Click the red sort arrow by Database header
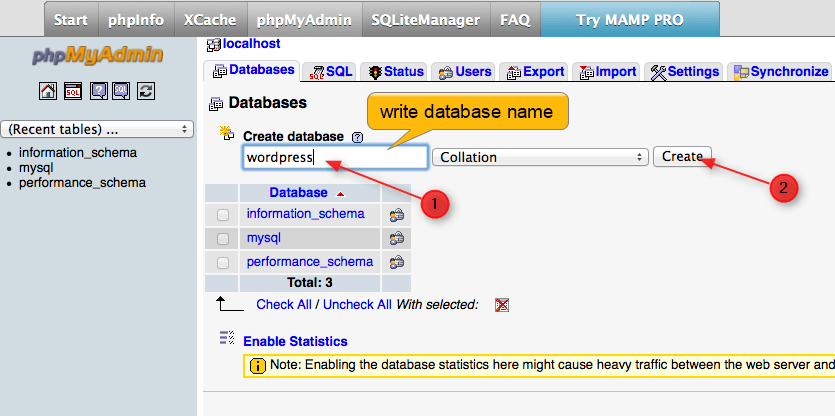 341,194
